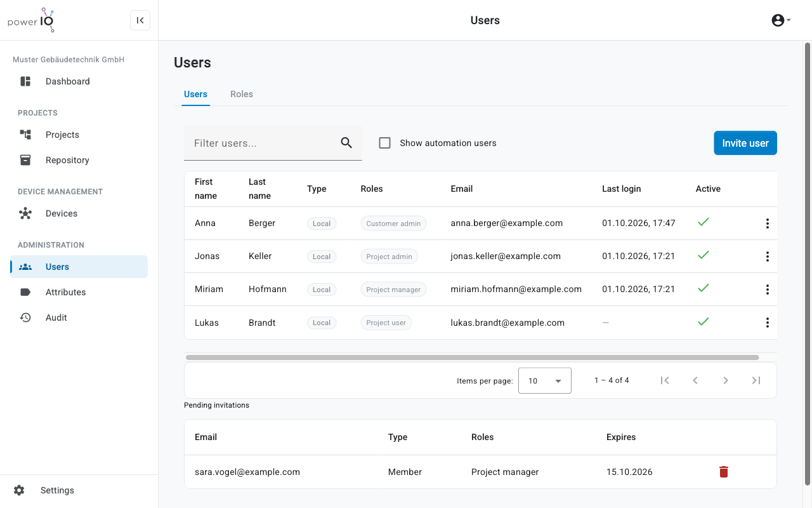The height and width of the screenshot is (508, 812).
Task: Select the Users tab
Action: pyautogui.click(x=195, y=94)
